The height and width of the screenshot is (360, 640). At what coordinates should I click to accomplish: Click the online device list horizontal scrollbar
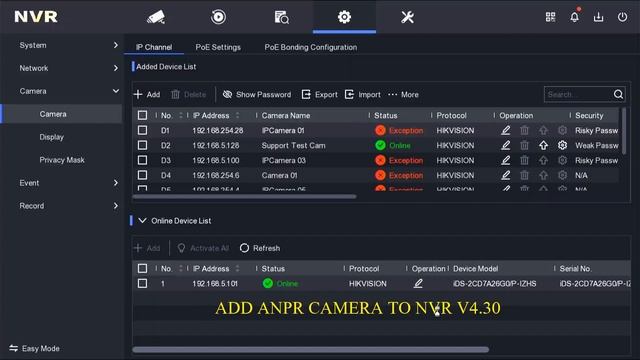310,349
